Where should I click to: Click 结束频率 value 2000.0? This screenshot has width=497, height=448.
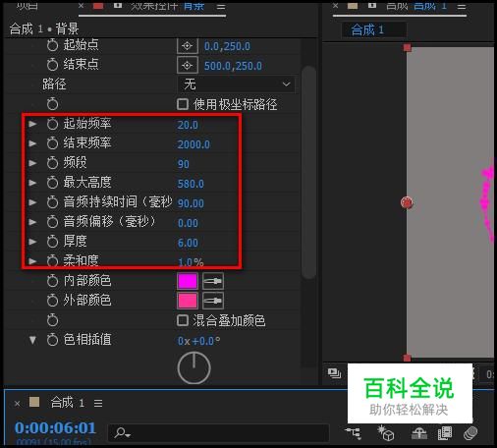(193, 144)
